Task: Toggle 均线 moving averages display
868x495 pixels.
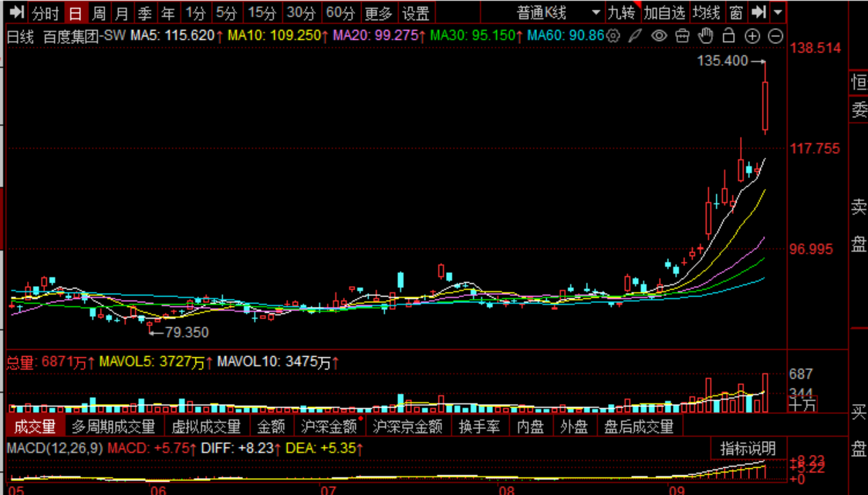Action: pos(706,12)
